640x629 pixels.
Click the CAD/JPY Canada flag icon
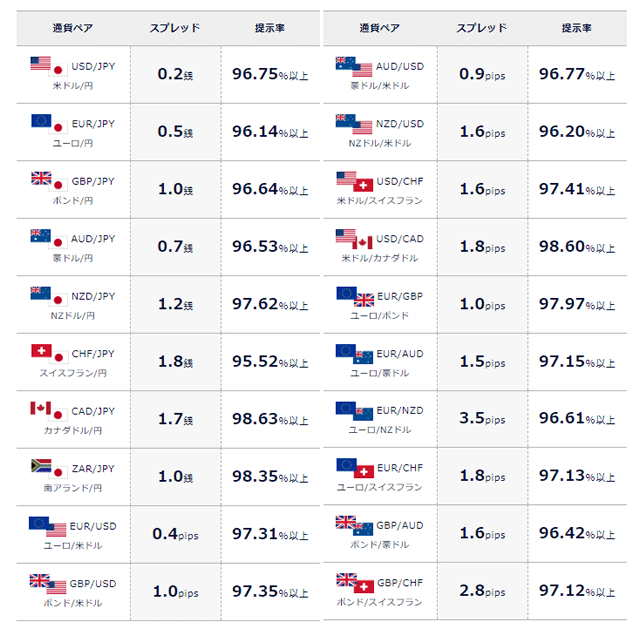(x=41, y=408)
